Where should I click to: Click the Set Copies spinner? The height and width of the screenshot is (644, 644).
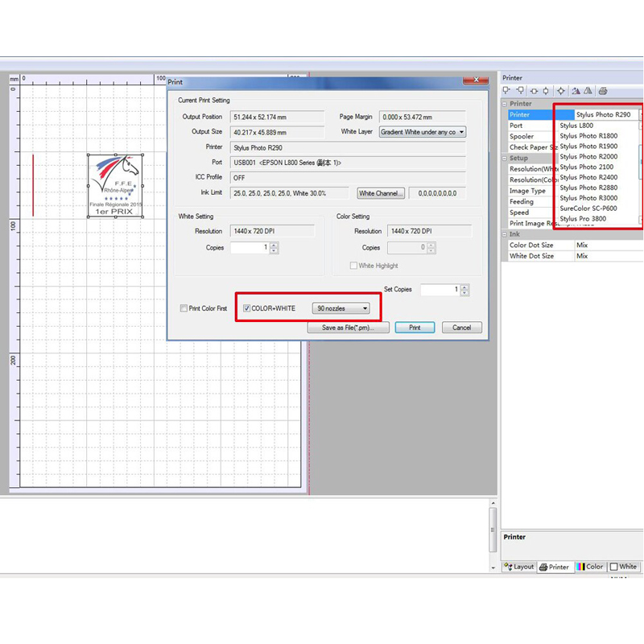[x=464, y=290]
